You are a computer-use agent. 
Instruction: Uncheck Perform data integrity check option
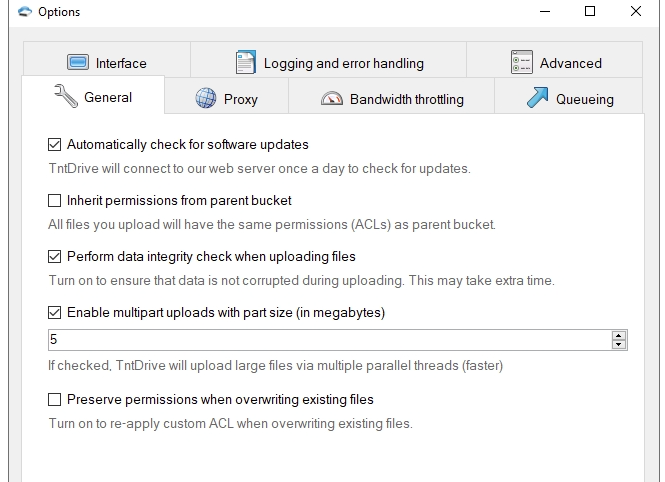[55, 257]
